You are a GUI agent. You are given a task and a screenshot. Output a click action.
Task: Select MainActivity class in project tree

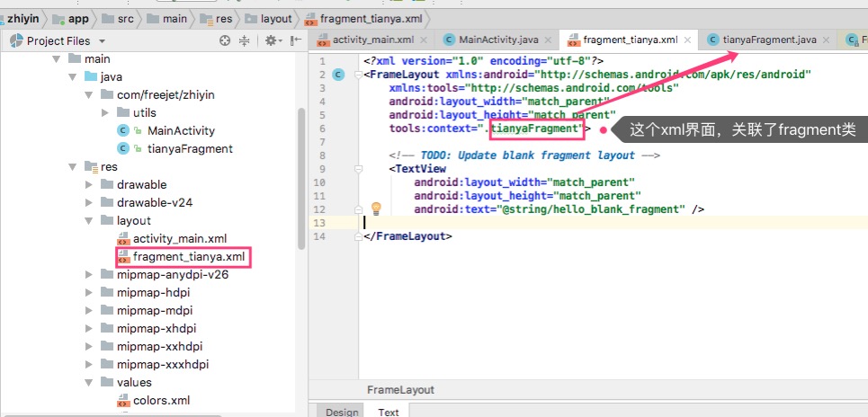pos(181,130)
